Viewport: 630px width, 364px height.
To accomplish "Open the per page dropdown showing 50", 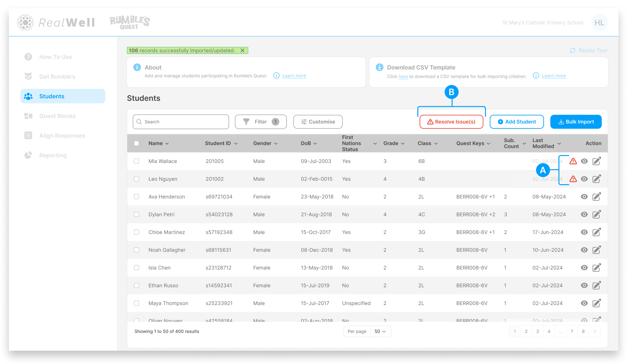I will click(x=380, y=331).
